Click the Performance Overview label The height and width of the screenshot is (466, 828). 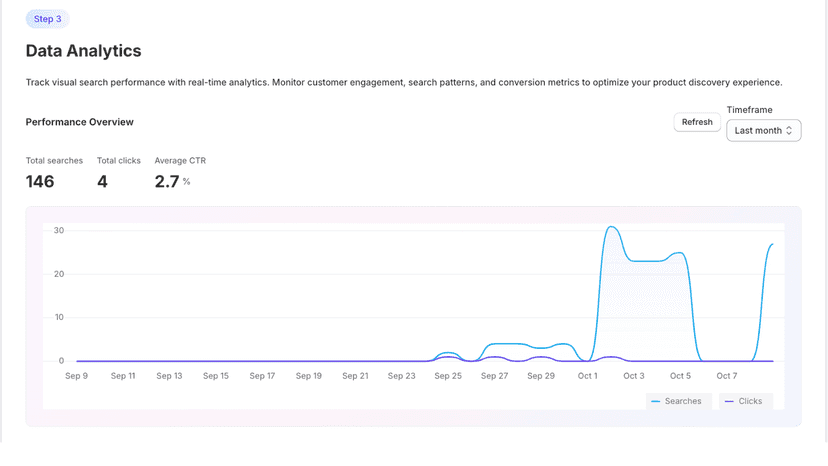point(80,122)
